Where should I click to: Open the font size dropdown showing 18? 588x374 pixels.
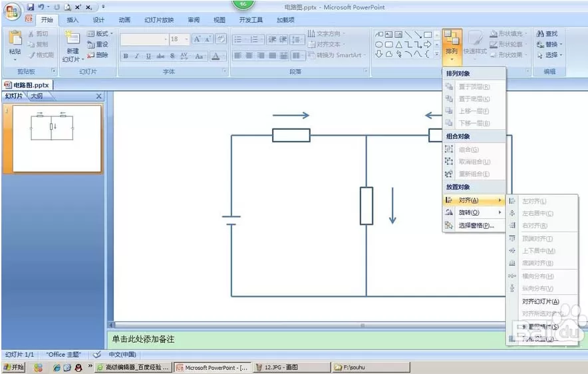(187, 39)
